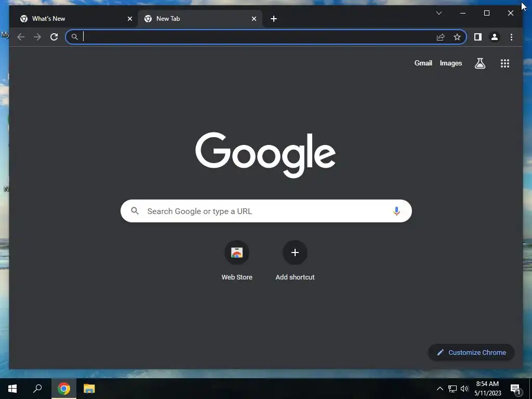The image size is (532, 399).
Task: Open the Chrome three-dot menu
Action: point(511,37)
